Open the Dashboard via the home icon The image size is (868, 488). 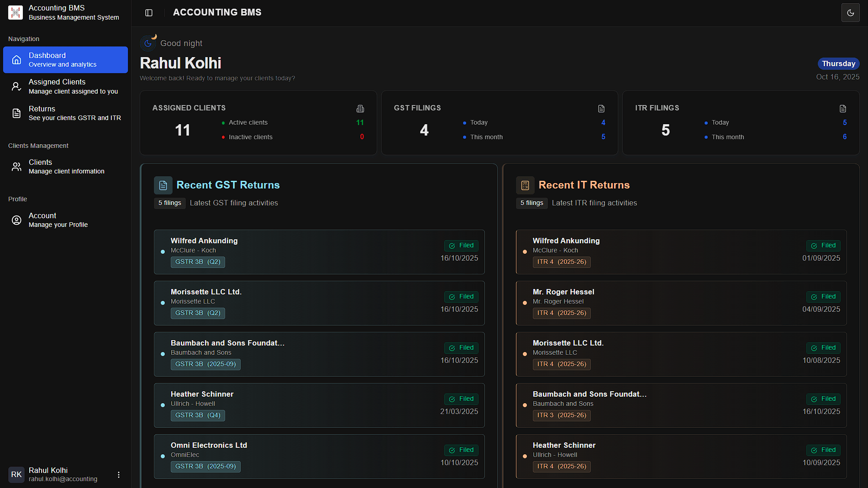pyautogui.click(x=16, y=60)
